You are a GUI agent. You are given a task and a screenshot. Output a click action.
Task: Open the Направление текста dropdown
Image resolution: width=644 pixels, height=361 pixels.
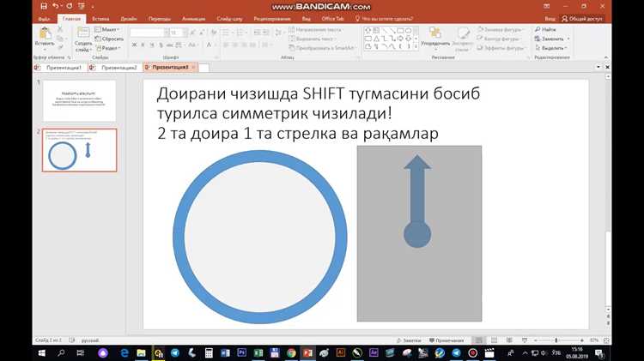316,29
